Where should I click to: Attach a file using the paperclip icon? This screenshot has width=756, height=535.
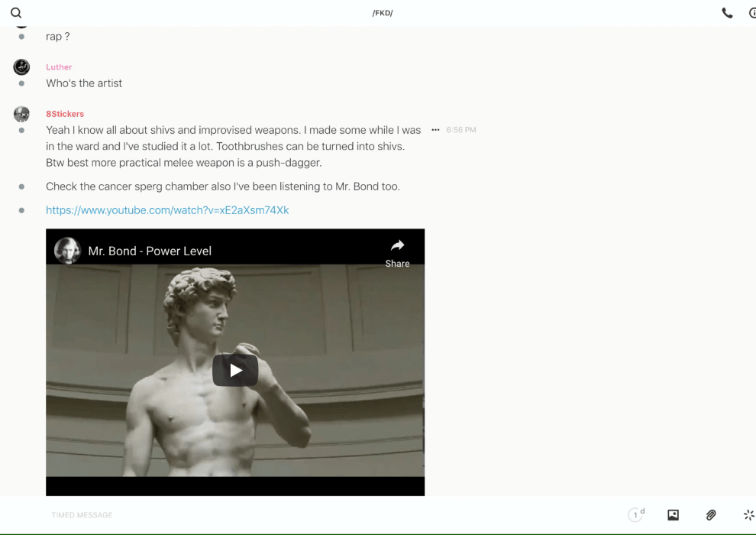711,515
